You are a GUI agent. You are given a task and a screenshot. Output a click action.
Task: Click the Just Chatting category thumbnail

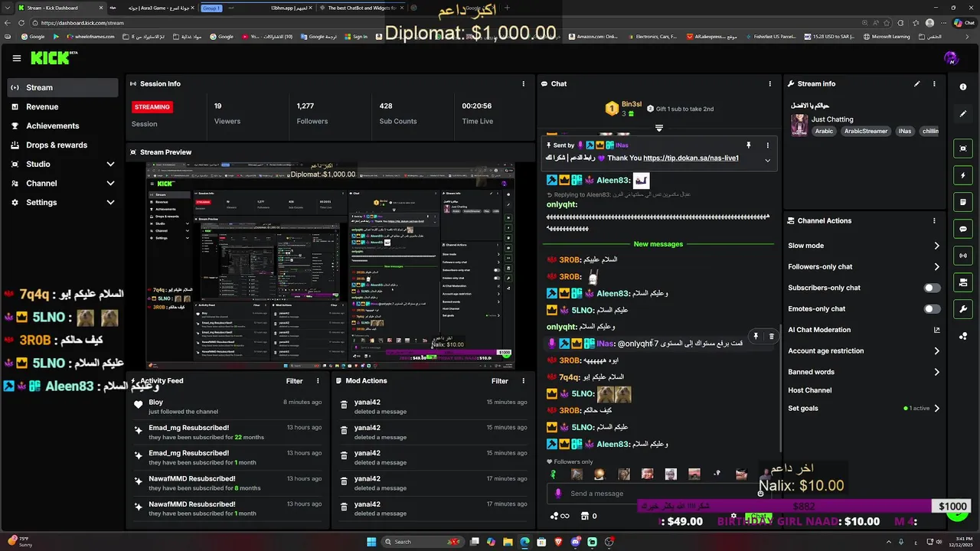click(799, 125)
